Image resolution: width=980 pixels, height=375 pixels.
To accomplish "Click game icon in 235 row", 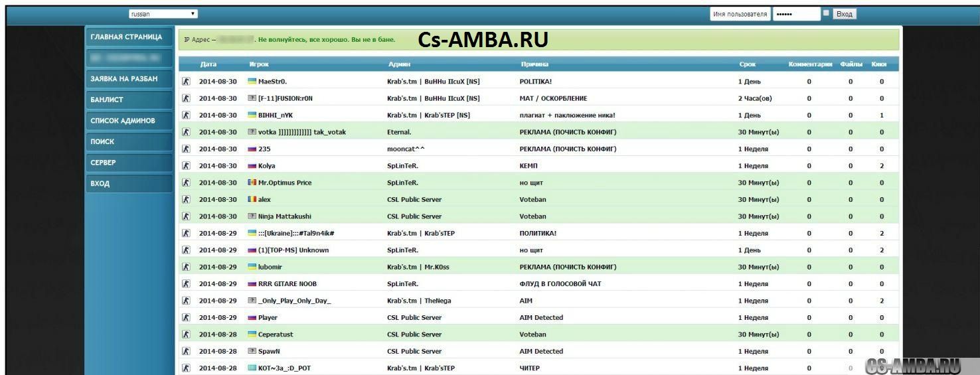I will (x=187, y=149).
